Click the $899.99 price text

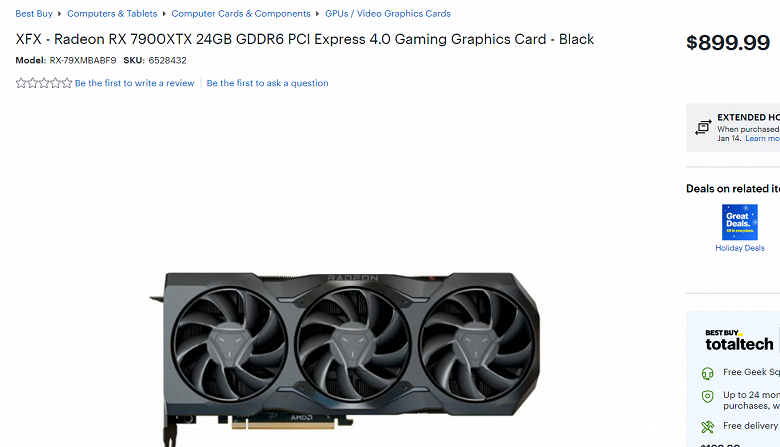pos(728,43)
